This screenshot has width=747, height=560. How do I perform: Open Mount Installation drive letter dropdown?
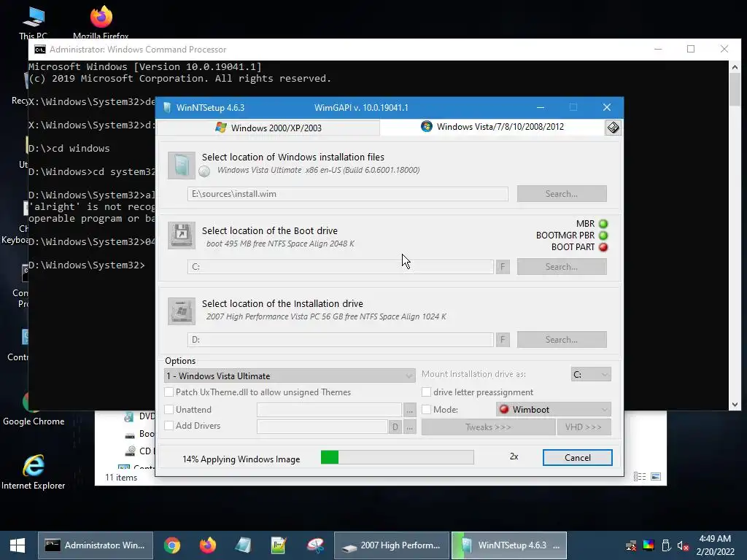[x=591, y=374]
